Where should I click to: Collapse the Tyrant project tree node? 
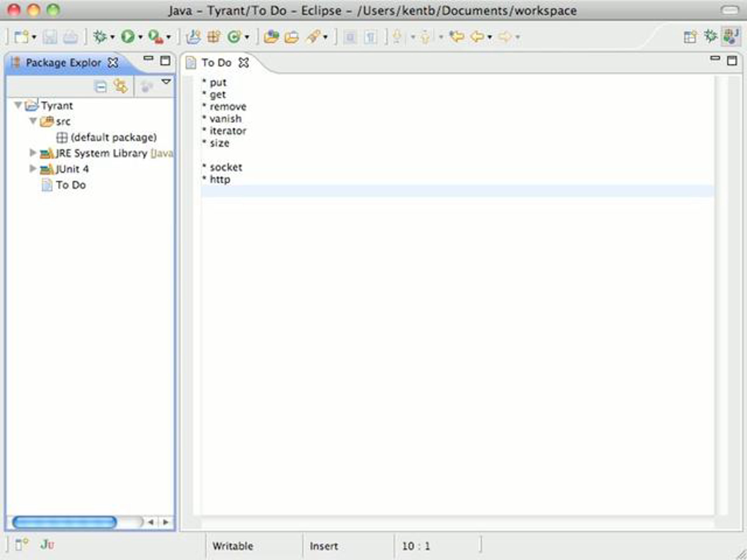(18, 105)
